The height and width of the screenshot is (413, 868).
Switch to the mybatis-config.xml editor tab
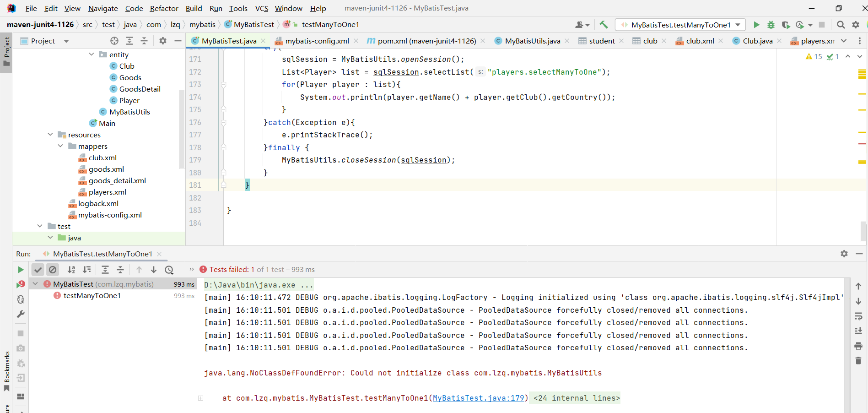(x=317, y=41)
